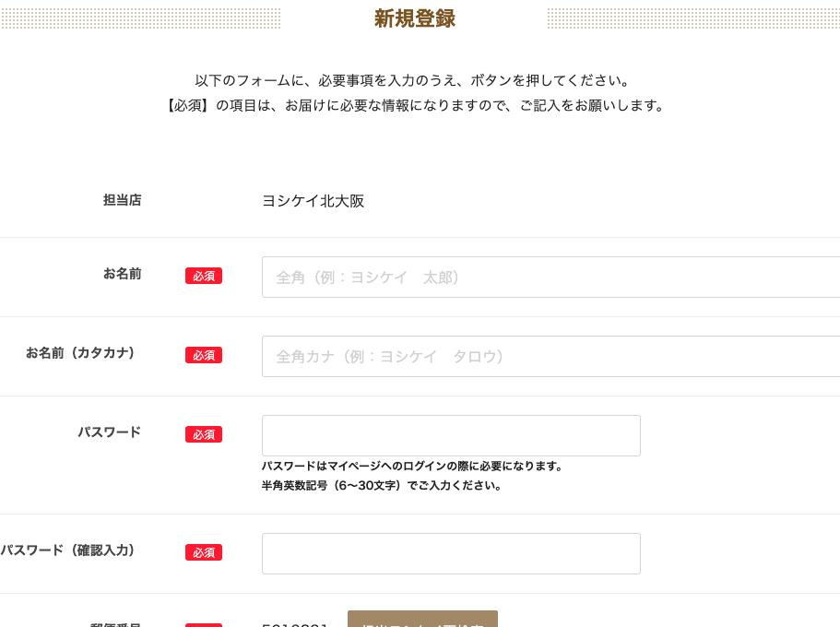Click the postal code number value
The height and width of the screenshot is (627, 840).
295,624
